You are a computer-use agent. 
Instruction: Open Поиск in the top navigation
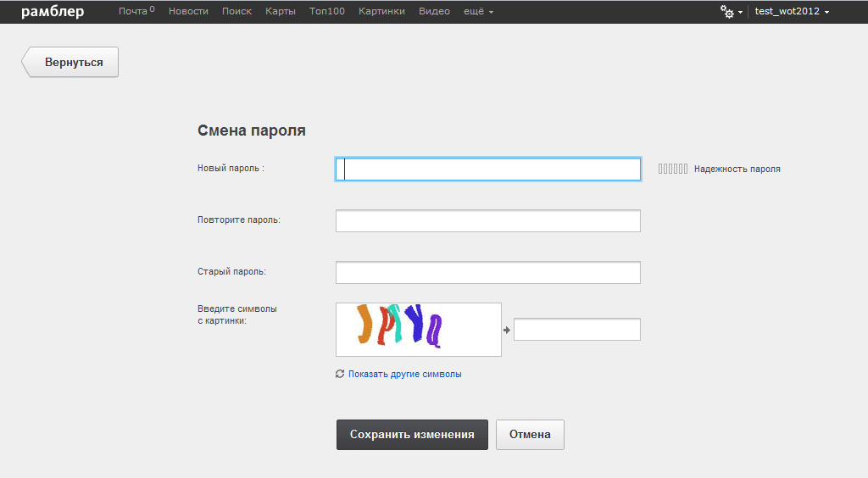point(236,12)
